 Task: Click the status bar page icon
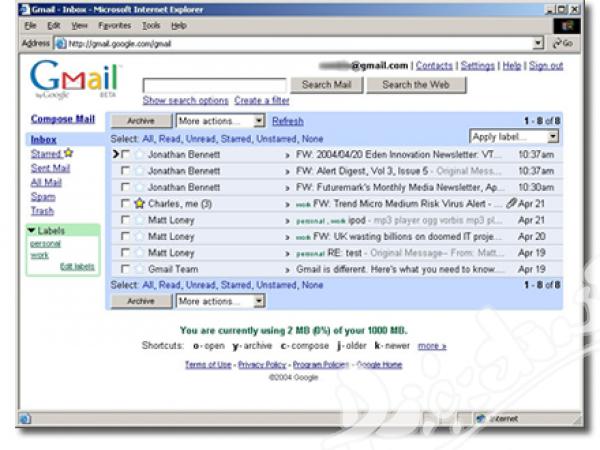click(25, 419)
